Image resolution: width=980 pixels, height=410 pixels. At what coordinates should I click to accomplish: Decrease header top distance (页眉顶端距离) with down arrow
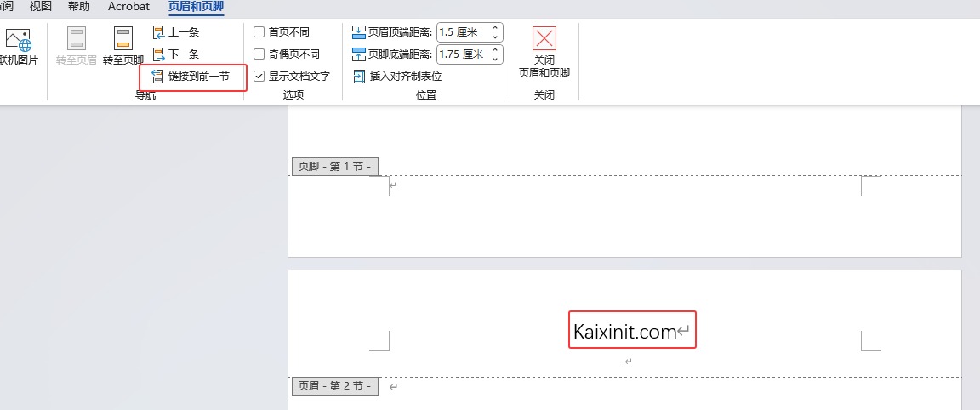[x=496, y=37]
